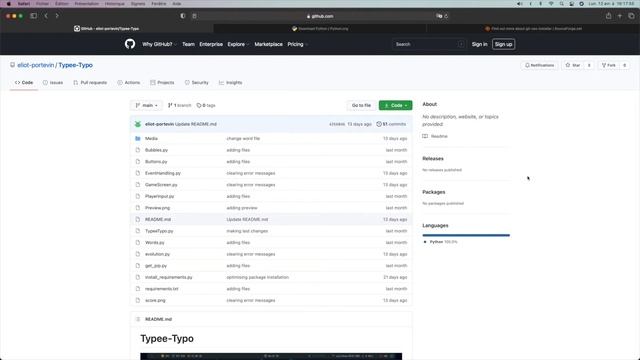640x360 pixels.
Task: Click the README preview image thumbnail
Action: 271,356
